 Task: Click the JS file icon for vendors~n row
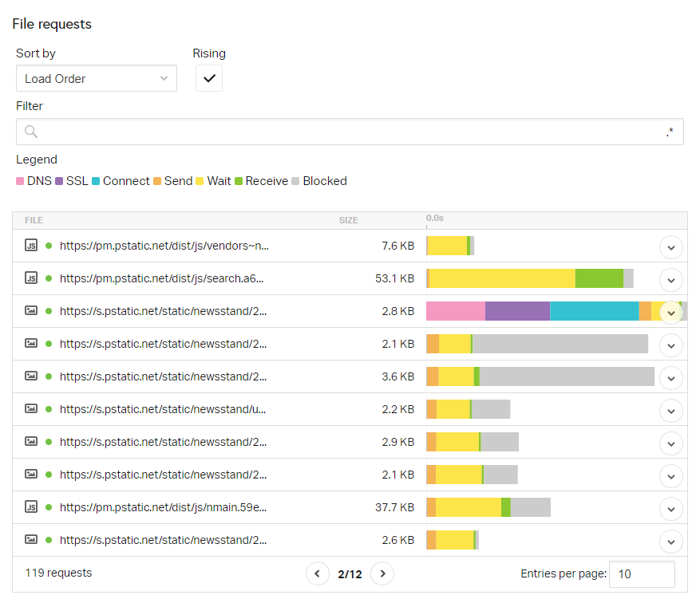[31, 246]
